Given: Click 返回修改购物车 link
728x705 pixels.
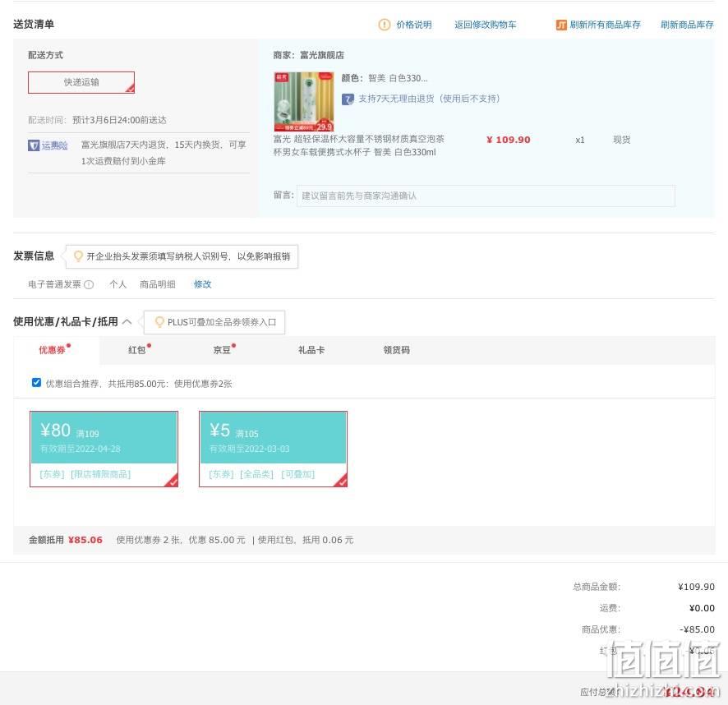Looking at the screenshot, I should tap(485, 25).
